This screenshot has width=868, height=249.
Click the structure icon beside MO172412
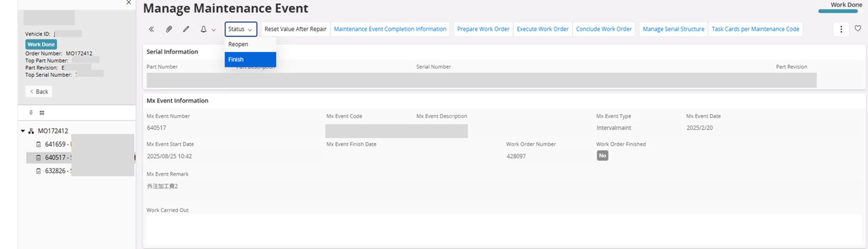(x=31, y=131)
